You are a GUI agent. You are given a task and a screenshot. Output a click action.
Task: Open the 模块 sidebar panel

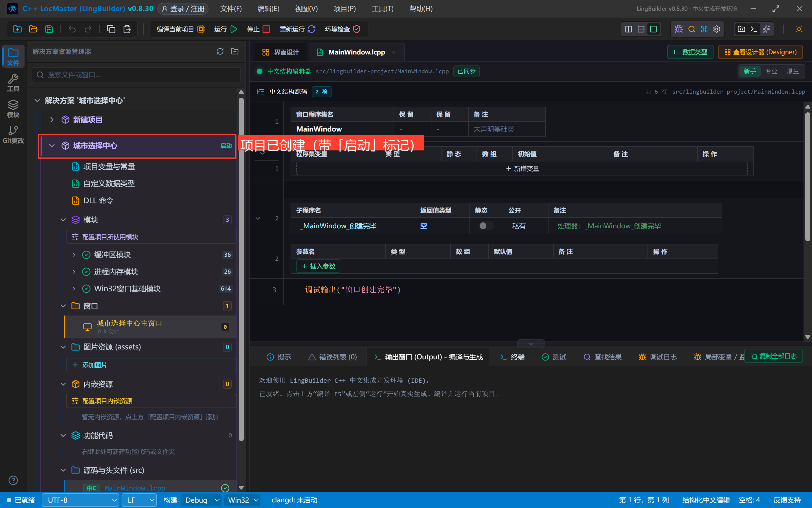pos(13,109)
